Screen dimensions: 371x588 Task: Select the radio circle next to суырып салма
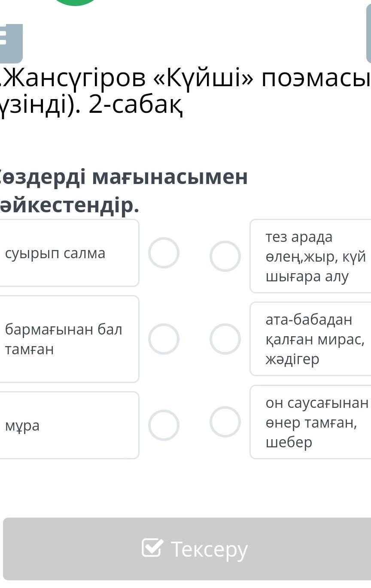pyautogui.click(x=164, y=253)
